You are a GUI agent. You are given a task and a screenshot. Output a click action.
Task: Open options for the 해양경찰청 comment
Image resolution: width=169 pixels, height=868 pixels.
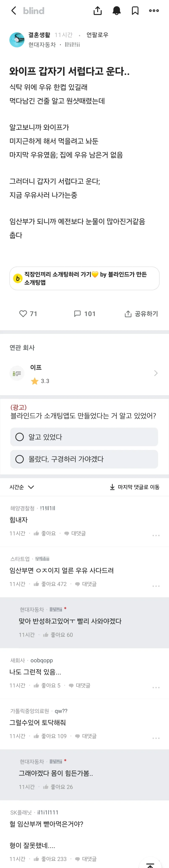point(155,535)
